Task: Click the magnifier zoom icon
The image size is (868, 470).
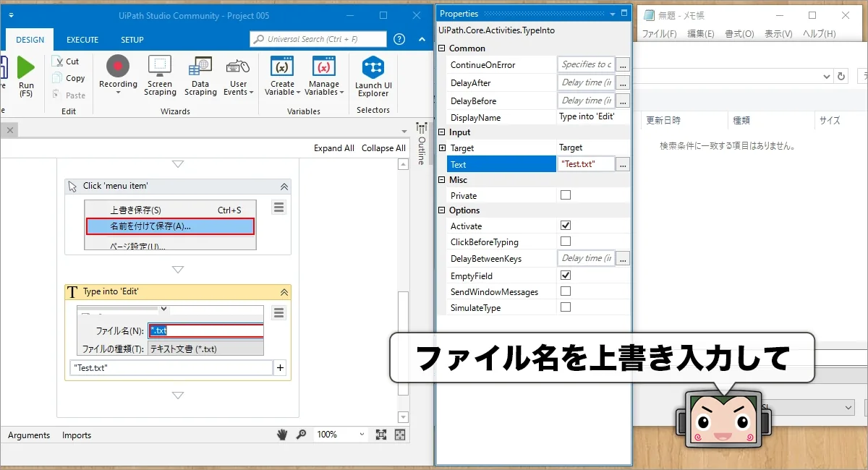Action: [301, 435]
